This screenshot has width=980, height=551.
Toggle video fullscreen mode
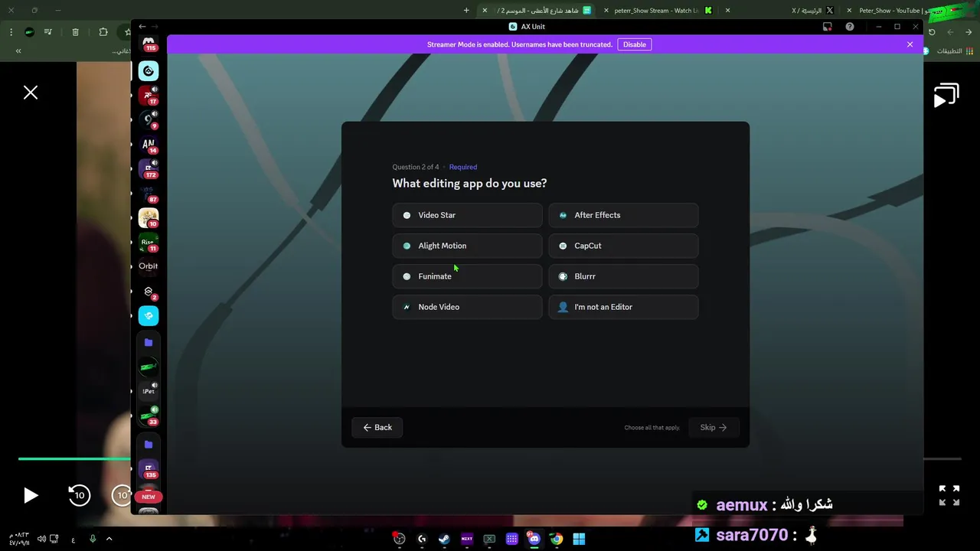coord(949,496)
